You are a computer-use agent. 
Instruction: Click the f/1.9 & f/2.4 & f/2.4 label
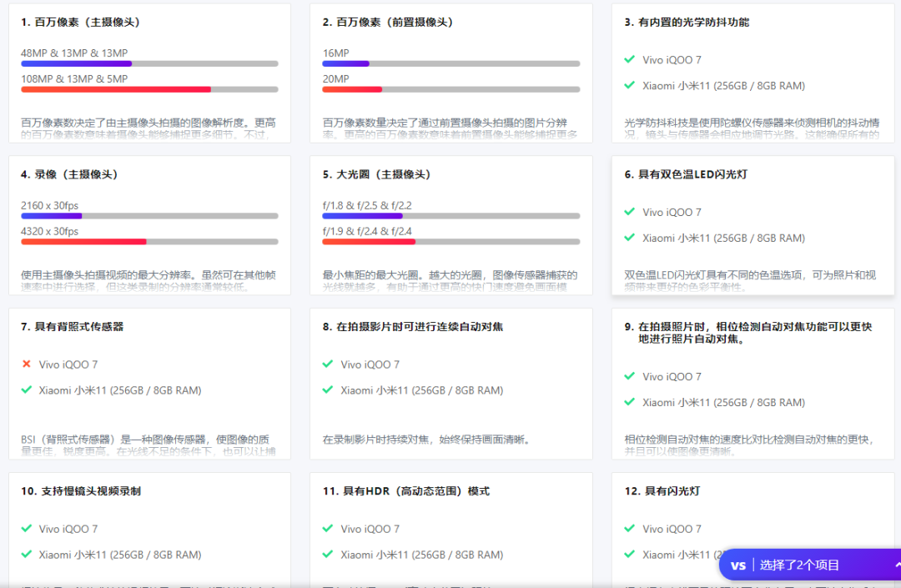[367, 231]
